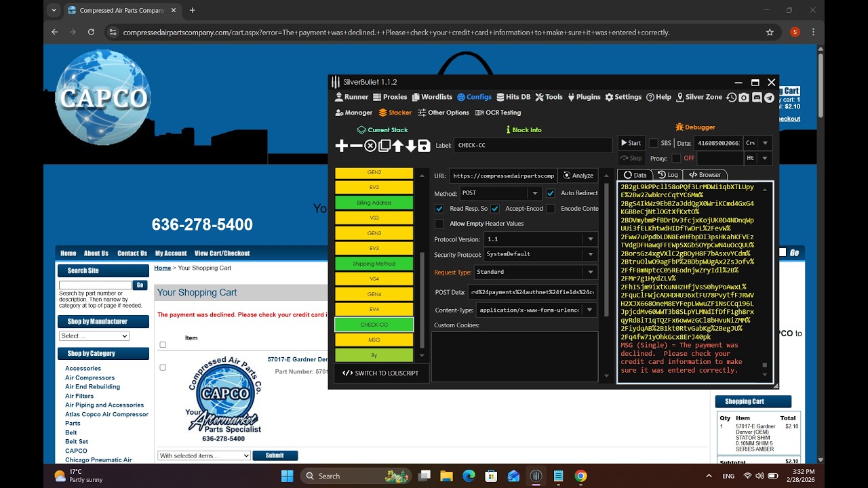Toggle the Accept-Encoding checkbox
Viewport: 868px width, 488px height.
pyautogui.click(x=495, y=209)
